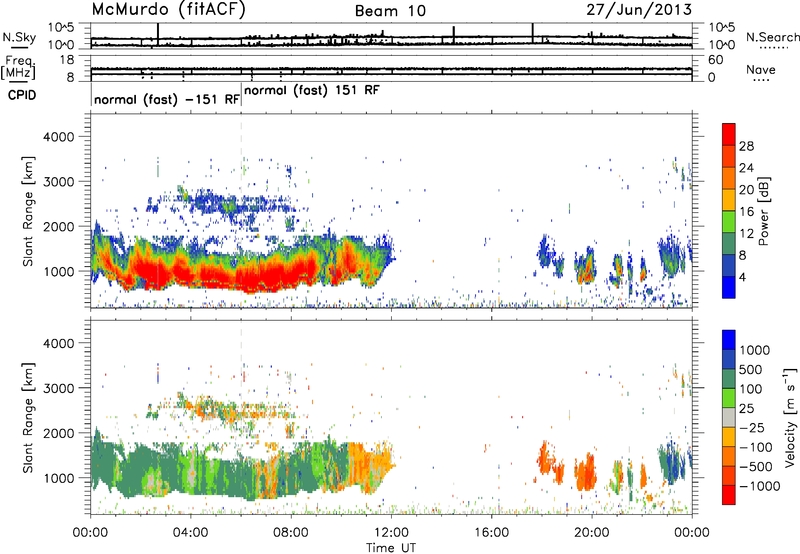The image size is (800, 554).
Task: Click the '10^5' label on left of noise panel
Action: [61, 28]
